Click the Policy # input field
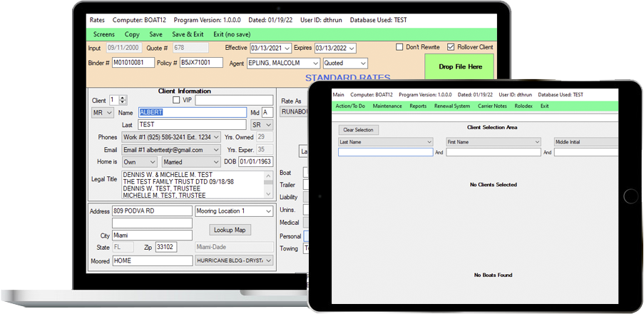This screenshot has width=644, height=314. [x=201, y=63]
